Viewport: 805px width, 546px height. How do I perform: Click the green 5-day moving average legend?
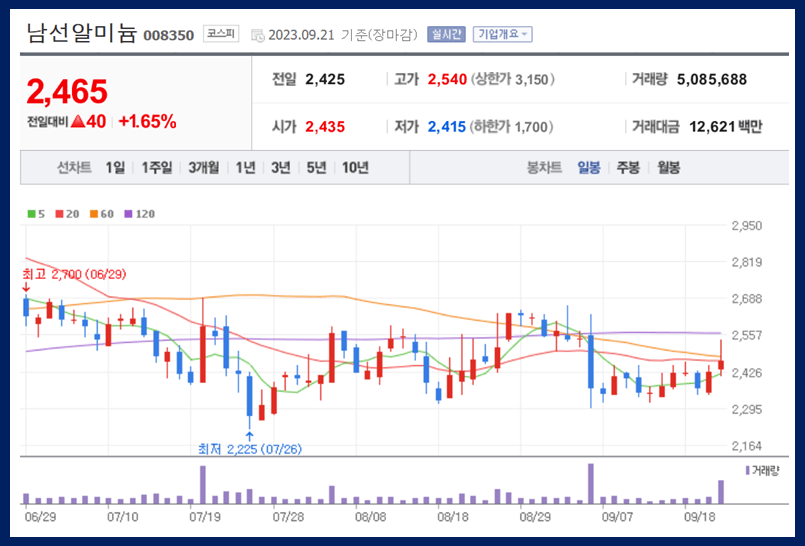pos(36,214)
